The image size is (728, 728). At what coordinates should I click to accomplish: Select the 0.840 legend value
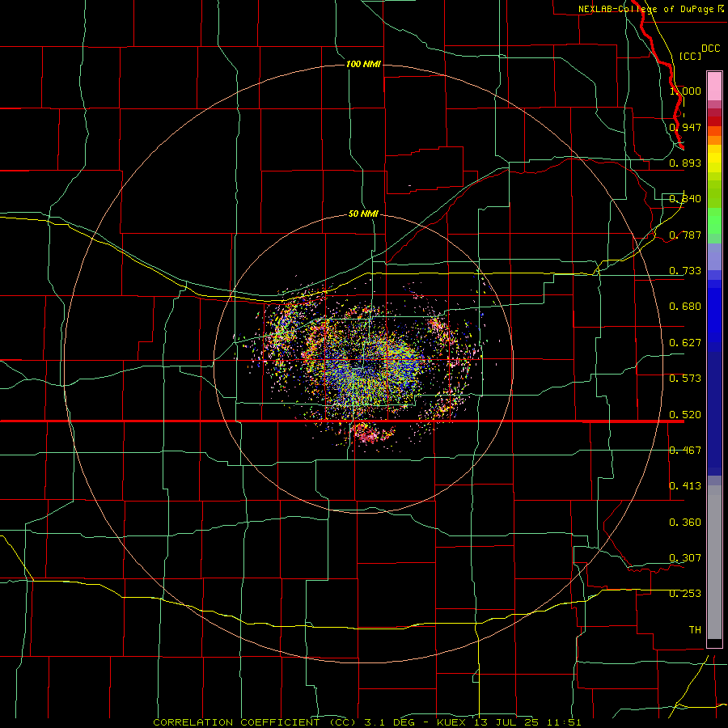tap(685, 199)
